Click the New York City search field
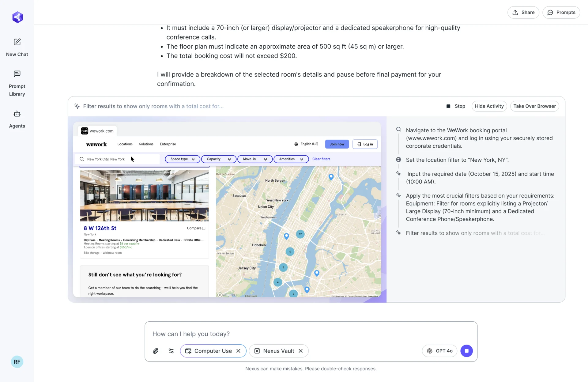Viewport: 588px width, 382px height. (117, 159)
